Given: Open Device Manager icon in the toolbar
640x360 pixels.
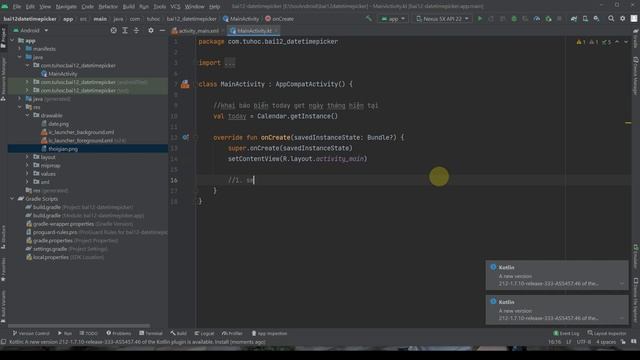Looking at the screenshot, I should point(585,19).
